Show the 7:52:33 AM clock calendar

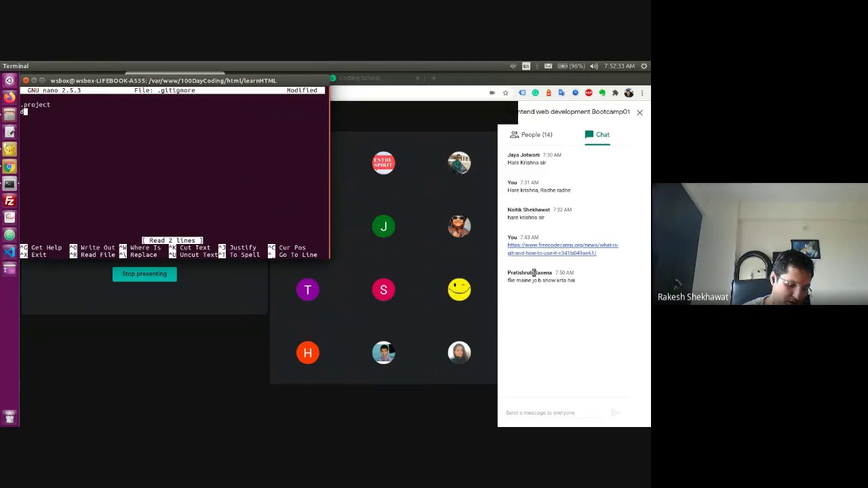pos(619,66)
